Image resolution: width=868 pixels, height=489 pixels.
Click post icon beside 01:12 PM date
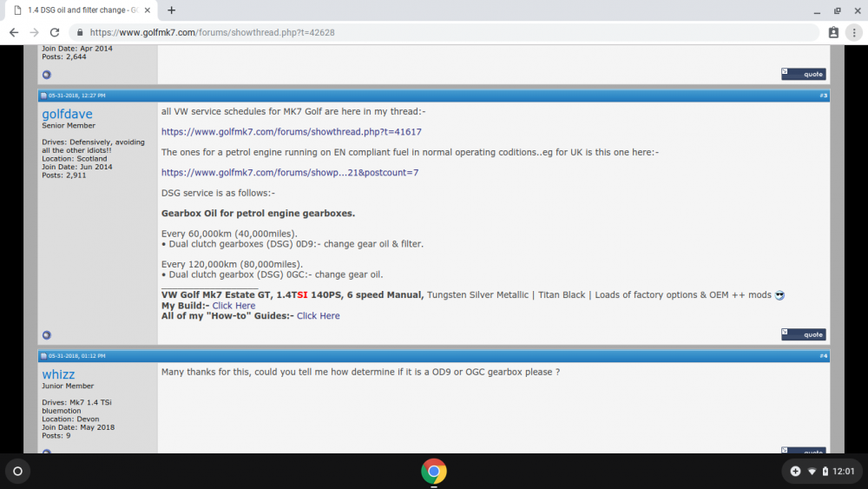[43, 356]
